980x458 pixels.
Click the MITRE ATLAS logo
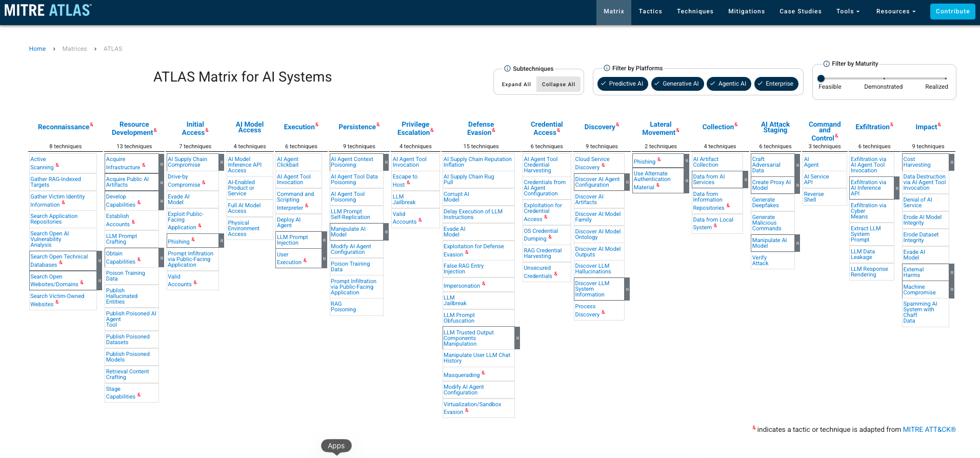48,10
